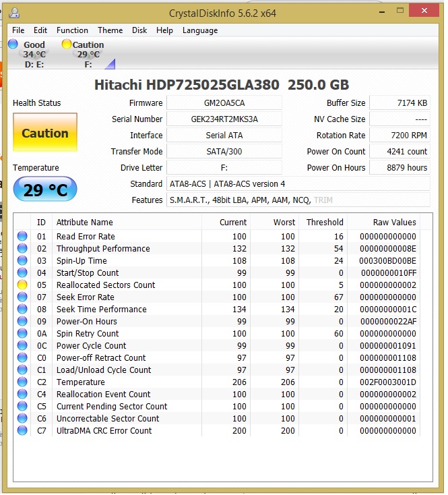The image size is (448, 495).
Task: Click the Serial Number field GEK234RT2MKS3A
Action: point(224,119)
